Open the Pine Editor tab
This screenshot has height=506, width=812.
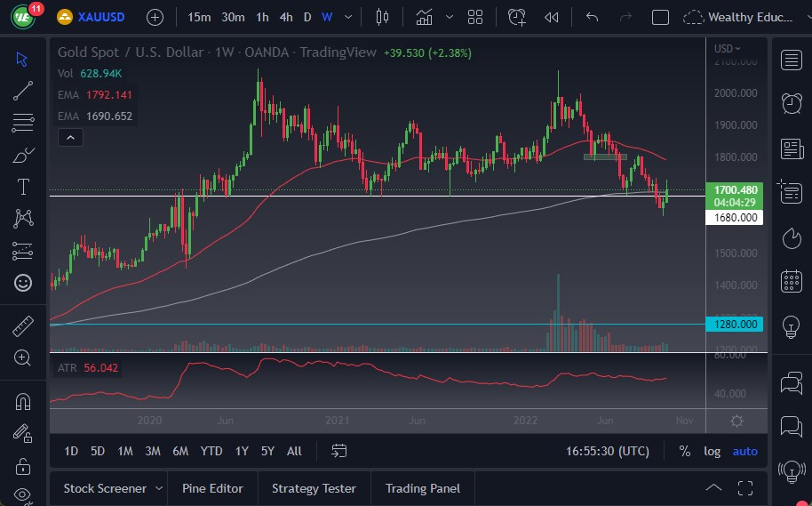click(x=213, y=488)
